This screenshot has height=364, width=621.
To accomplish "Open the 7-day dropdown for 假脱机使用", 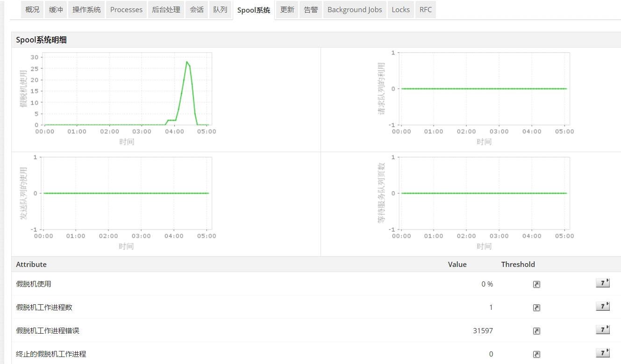I will tap(603, 283).
